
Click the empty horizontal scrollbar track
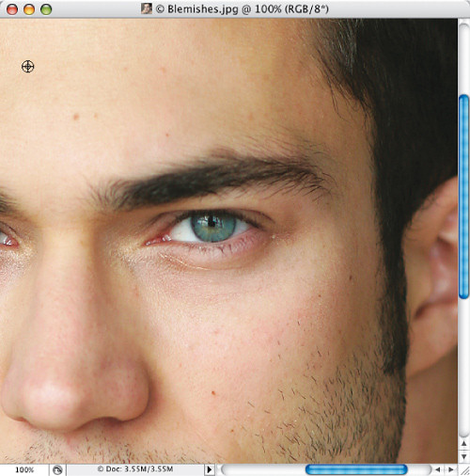[263, 469]
